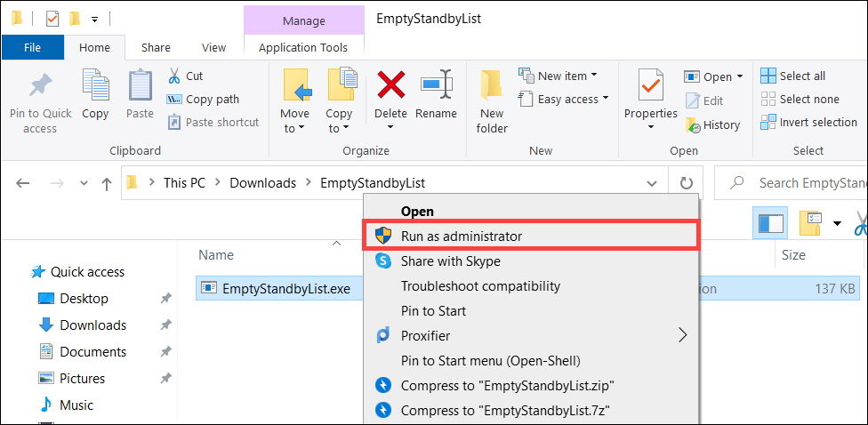Click the Rename icon in ribbon
Viewport: 868px width, 425px height.
(436, 87)
